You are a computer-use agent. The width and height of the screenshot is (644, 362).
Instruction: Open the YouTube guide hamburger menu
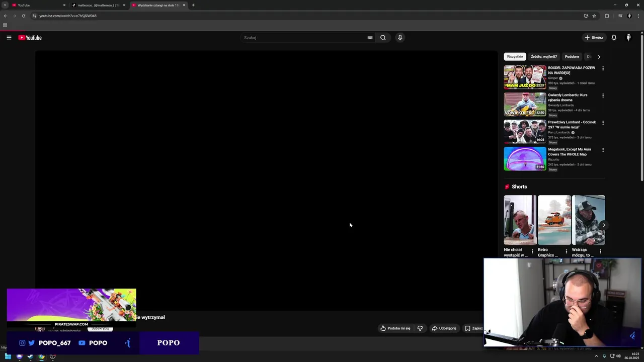(x=9, y=38)
